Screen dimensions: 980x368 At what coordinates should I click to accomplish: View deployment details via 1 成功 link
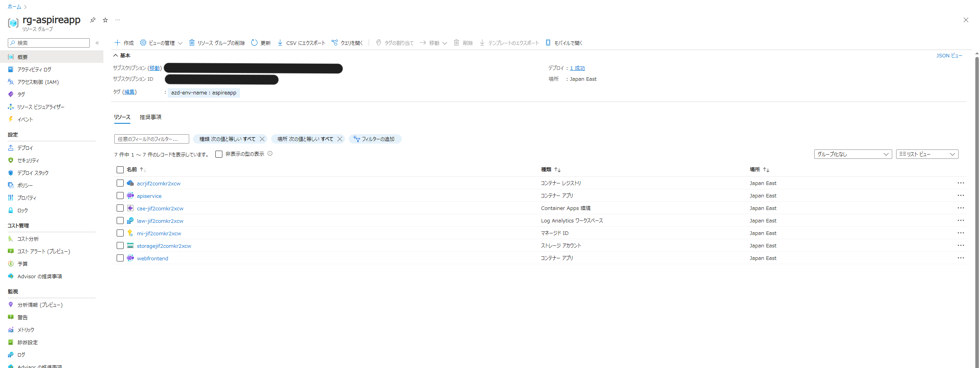coord(577,68)
